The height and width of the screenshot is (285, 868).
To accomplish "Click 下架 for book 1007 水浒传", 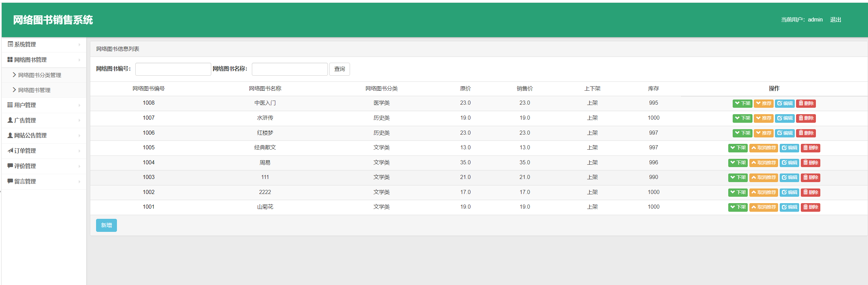I will [742, 118].
